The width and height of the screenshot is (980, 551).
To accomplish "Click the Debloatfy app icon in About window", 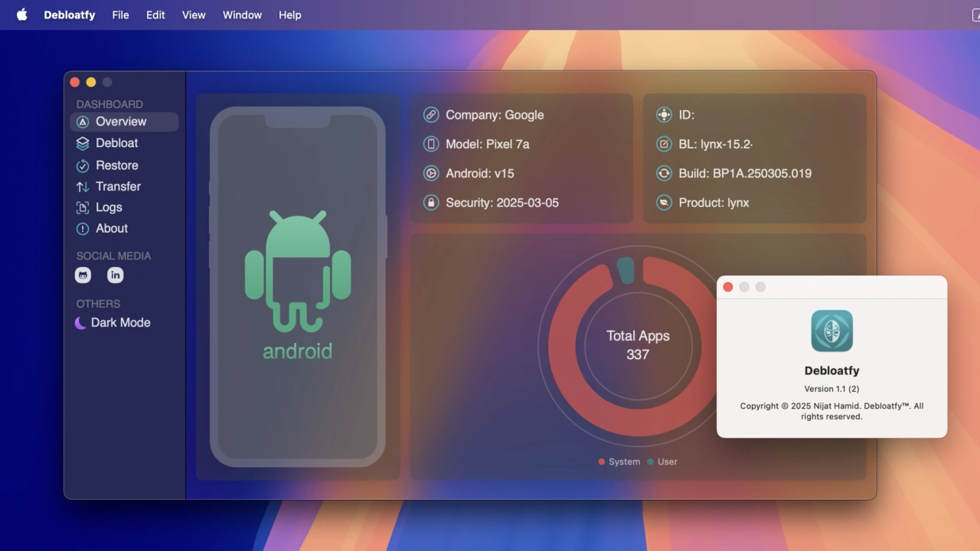I will pos(831,331).
